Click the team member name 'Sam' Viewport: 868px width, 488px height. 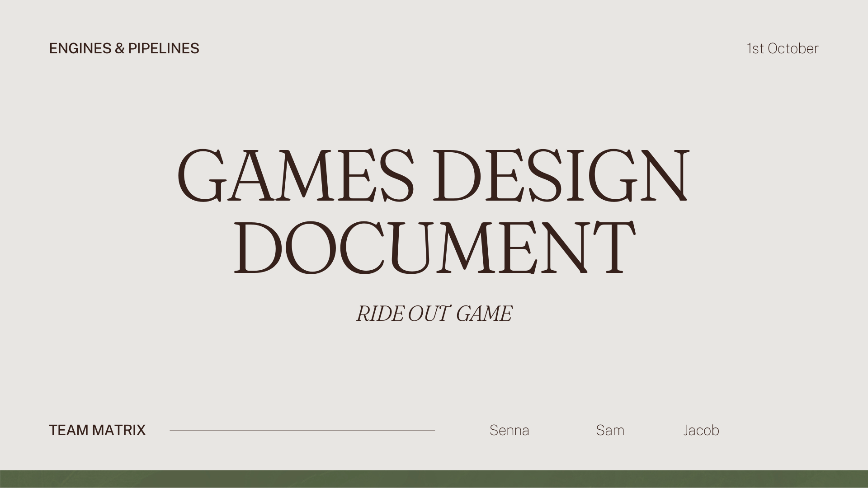click(610, 430)
